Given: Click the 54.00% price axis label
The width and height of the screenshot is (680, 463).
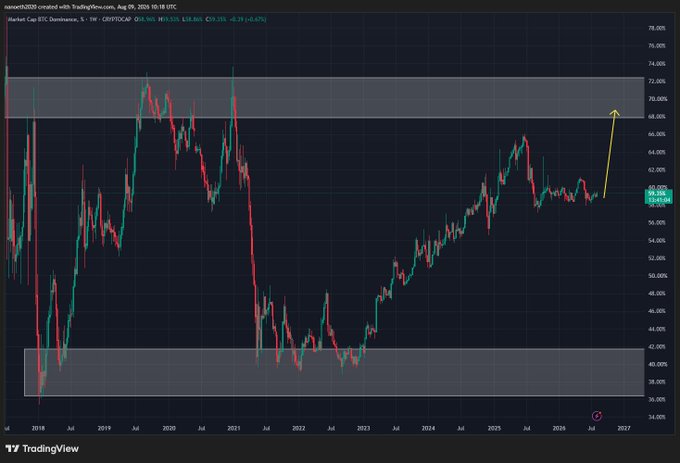Looking at the screenshot, I should tap(657, 240).
